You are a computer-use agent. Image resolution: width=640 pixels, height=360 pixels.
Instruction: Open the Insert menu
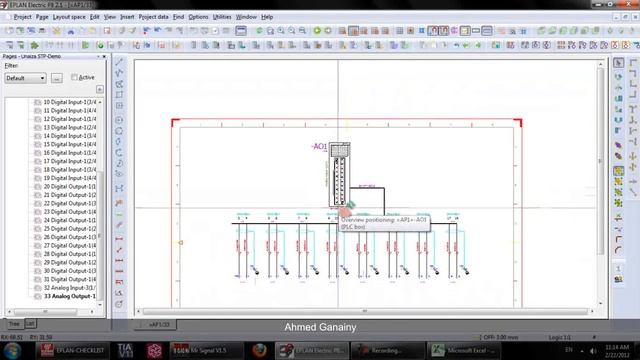pos(127,17)
